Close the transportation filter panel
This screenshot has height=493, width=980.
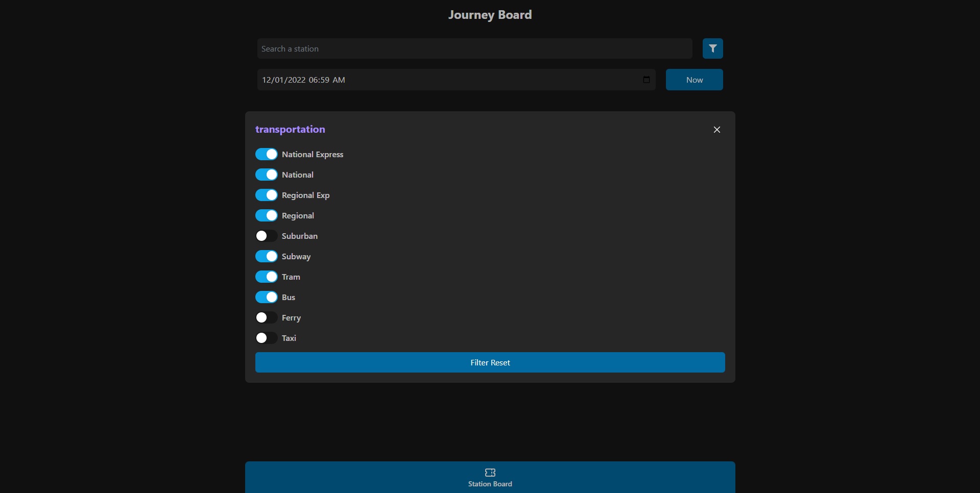pos(716,130)
